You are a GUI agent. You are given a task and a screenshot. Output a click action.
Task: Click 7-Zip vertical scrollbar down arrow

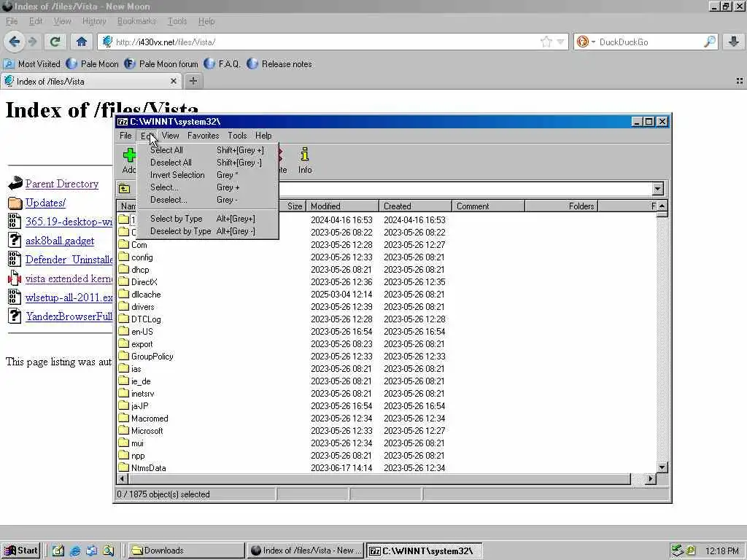[x=662, y=467]
